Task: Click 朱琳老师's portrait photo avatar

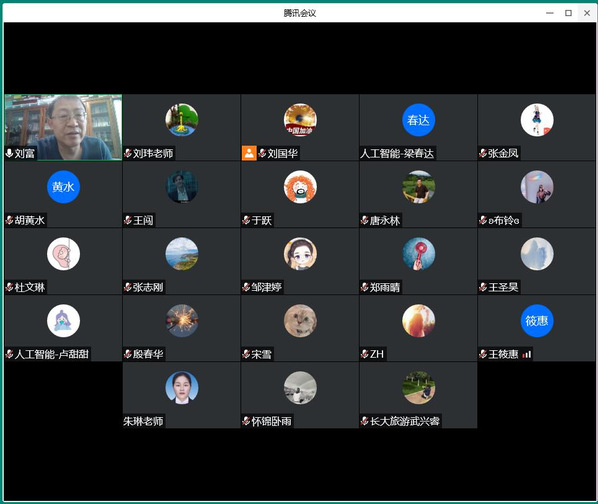Action: pyautogui.click(x=182, y=388)
